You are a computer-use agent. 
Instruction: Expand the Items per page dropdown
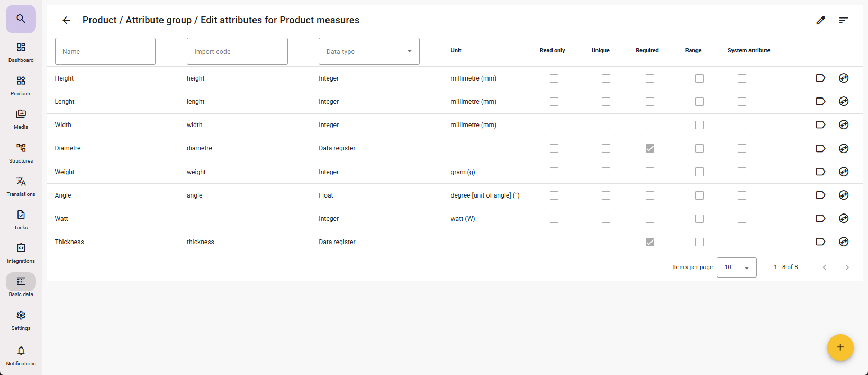pyautogui.click(x=736, y=267)
